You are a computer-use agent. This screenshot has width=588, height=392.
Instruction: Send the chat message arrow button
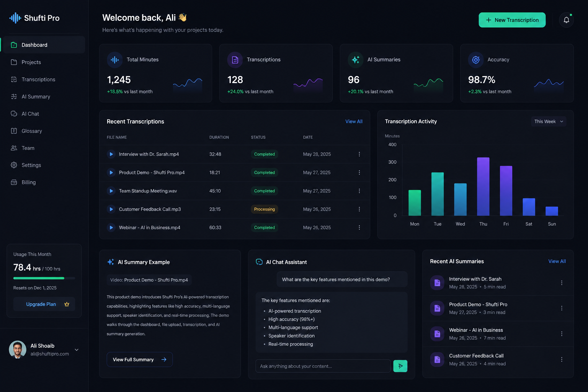point(400,366)
